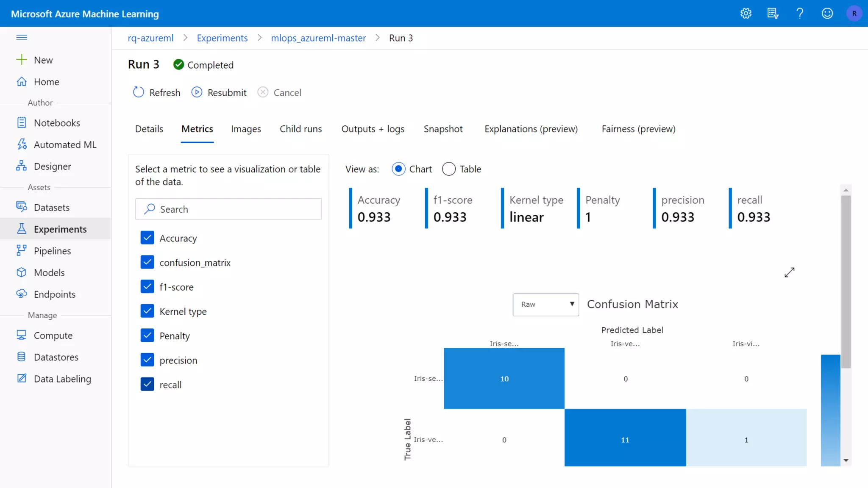Switch to the Outputs + logs tab
The image size is (868, 488).
373,129
